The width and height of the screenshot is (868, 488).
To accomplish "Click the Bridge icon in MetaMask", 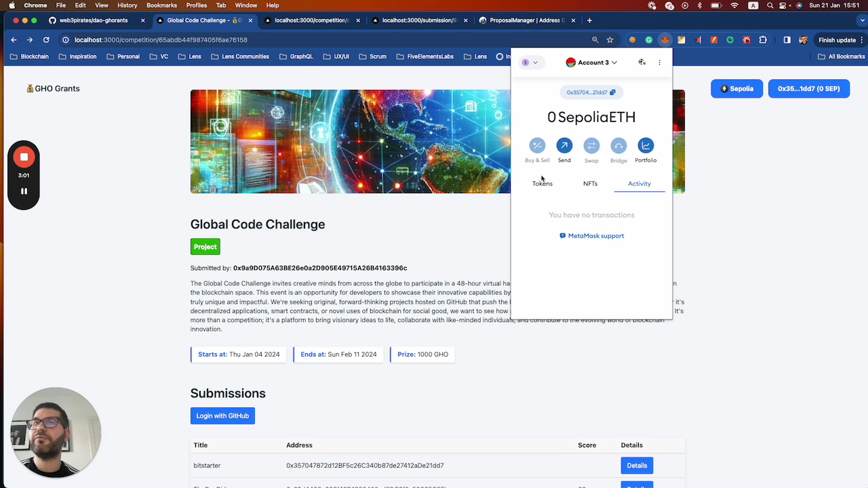I will (618, 146).
